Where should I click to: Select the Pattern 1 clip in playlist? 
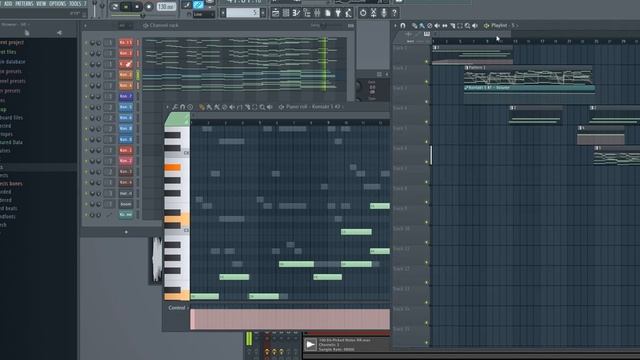pos(528,74)
